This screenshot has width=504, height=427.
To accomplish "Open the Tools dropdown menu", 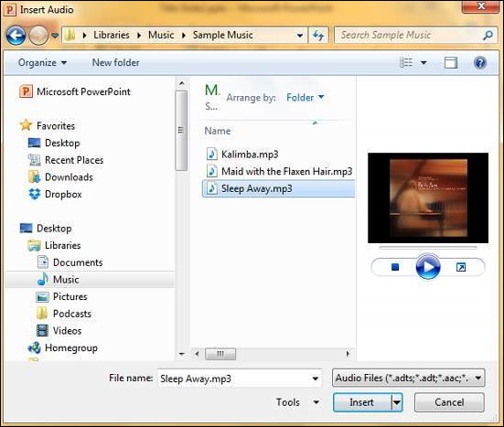I will click(x=297, y=402).
